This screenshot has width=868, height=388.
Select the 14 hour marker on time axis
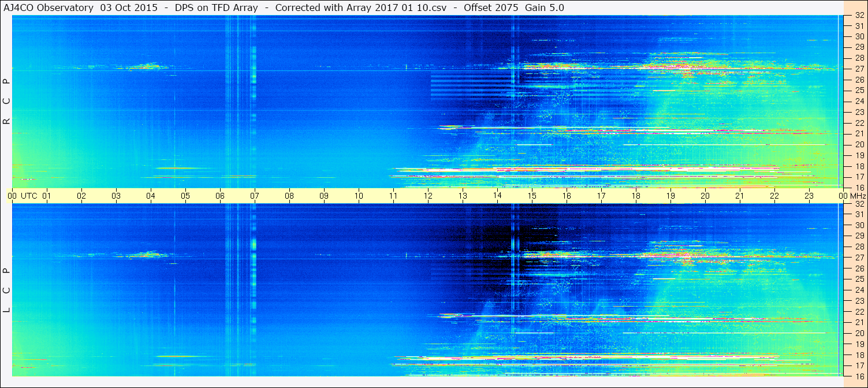click(x=497, y=196)
